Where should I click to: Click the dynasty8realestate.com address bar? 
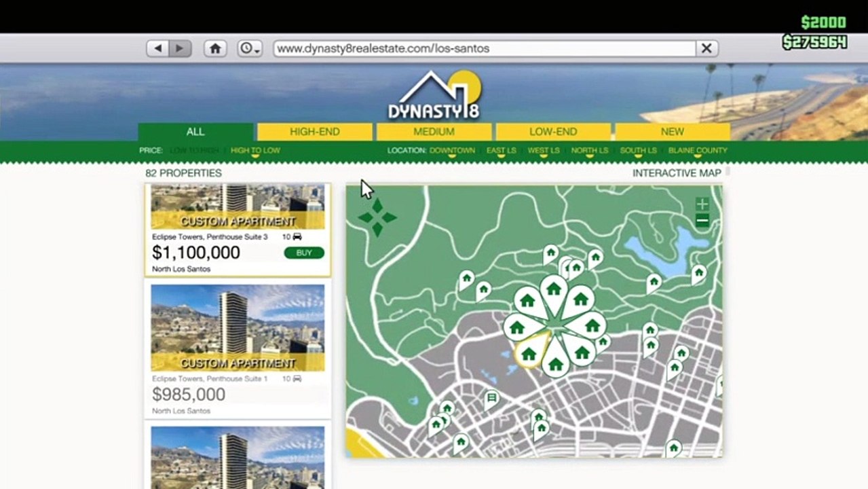(x=485, y=48)
